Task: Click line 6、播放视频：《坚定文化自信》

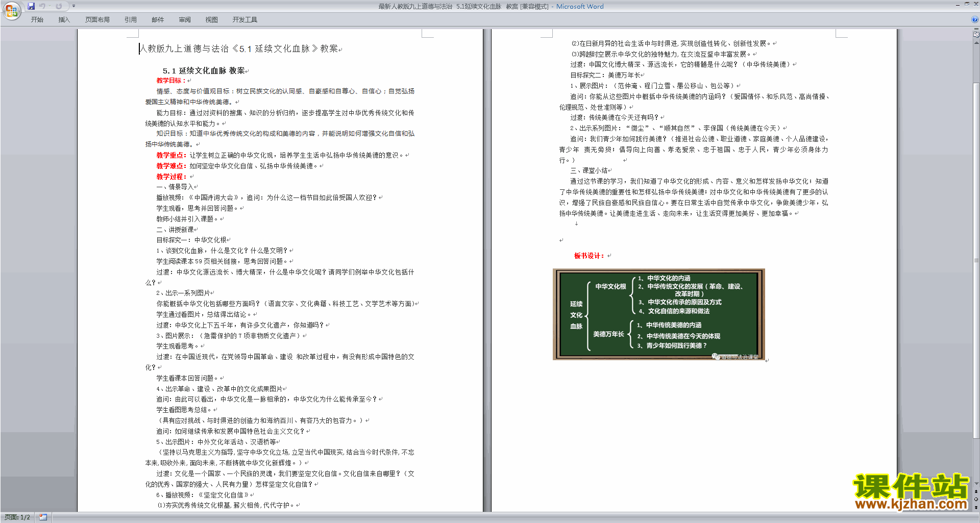Action: pos(203,495)
